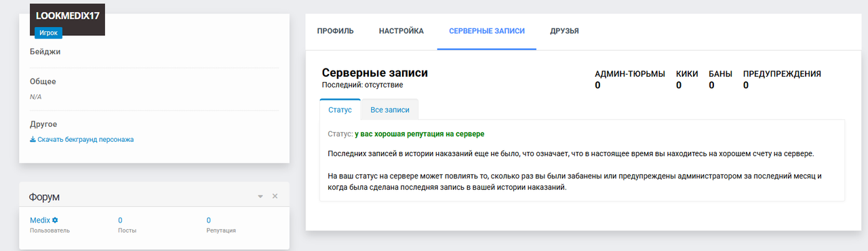Click the Общее section label
This screenshot has width=868, height=251.
click(x=43, y=81)
